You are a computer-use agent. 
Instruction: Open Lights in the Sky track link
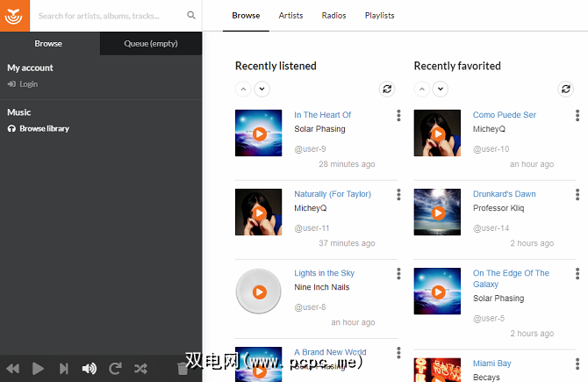click(325, 273)
